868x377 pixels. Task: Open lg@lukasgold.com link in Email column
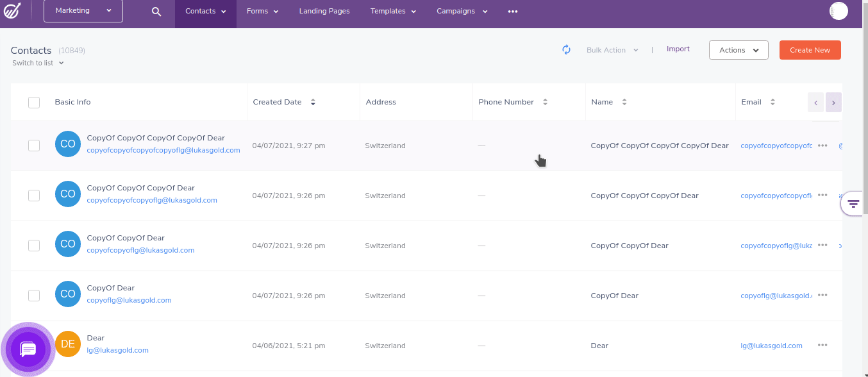[771, 346]
